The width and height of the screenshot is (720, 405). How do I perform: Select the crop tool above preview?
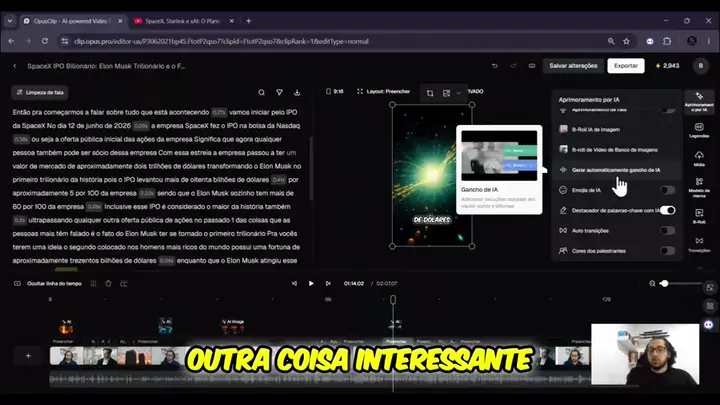(x=430, y=93)
